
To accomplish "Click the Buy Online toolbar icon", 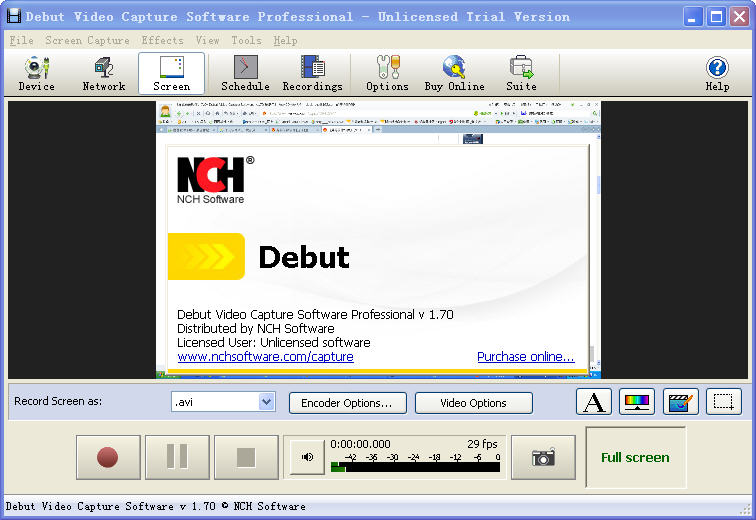I will coord(454,73).
